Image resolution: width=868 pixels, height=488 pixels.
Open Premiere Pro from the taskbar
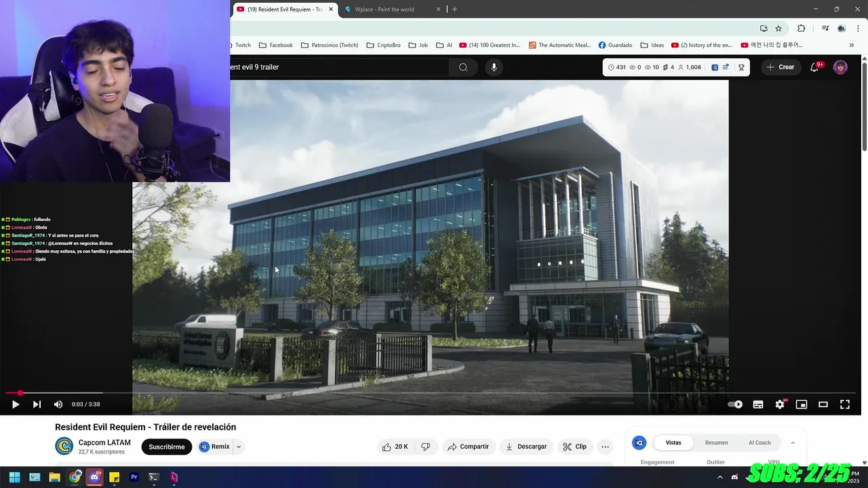[x=134, y=477]
